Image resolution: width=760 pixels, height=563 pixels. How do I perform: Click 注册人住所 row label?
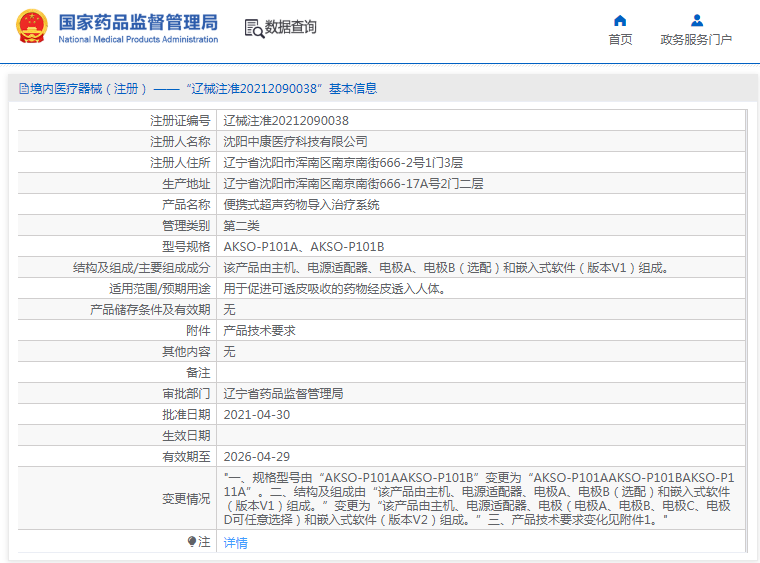[180, 163]
